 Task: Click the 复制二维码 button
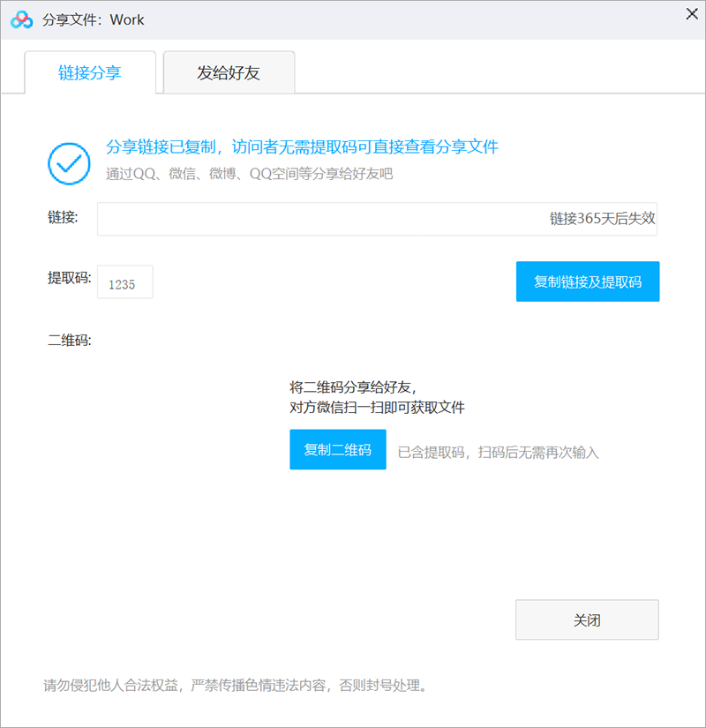(338, 449)
